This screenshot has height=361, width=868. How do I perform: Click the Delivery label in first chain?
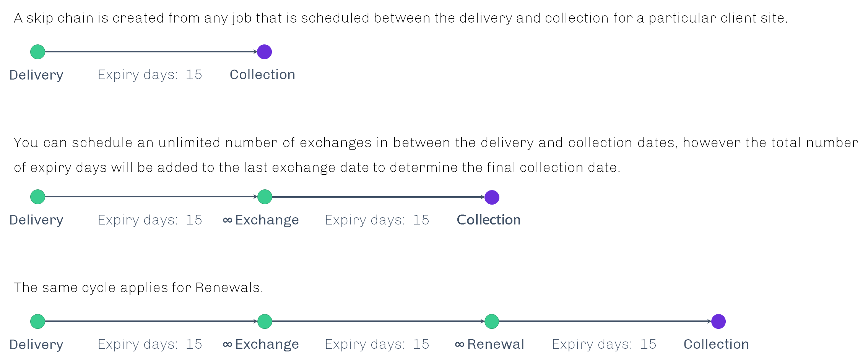(x=36, y=75)
